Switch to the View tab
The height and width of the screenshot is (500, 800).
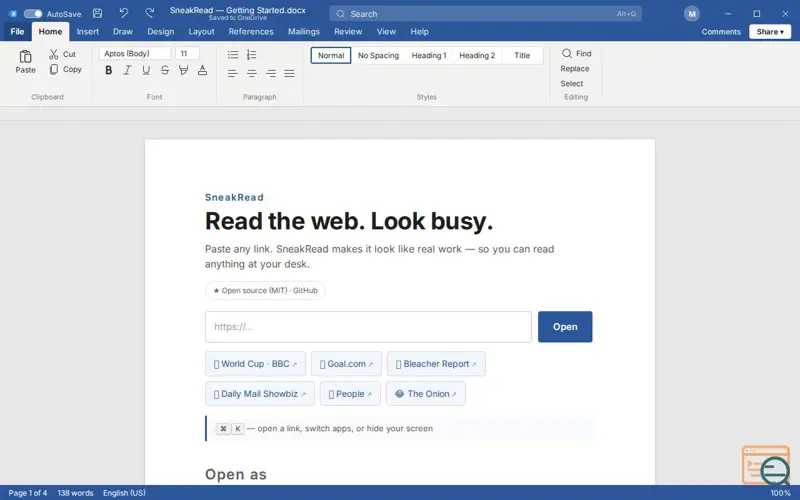[x=386, y=32]
